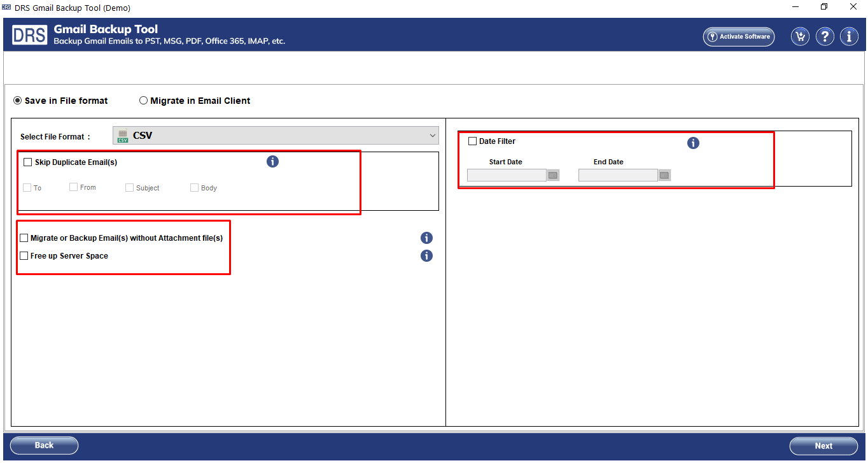Select the Migrate in Email Client option

point(195,101)
